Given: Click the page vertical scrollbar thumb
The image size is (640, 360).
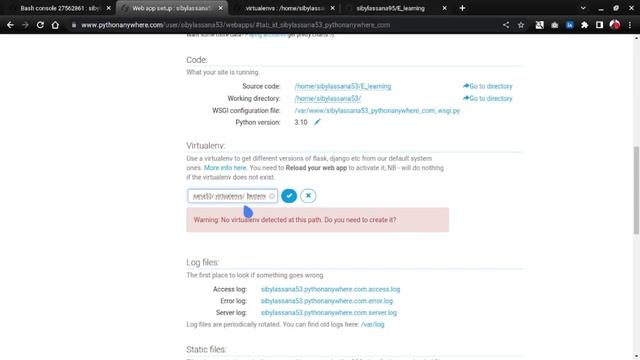Looking at the screenshot, I should click(x=636, y=191).
